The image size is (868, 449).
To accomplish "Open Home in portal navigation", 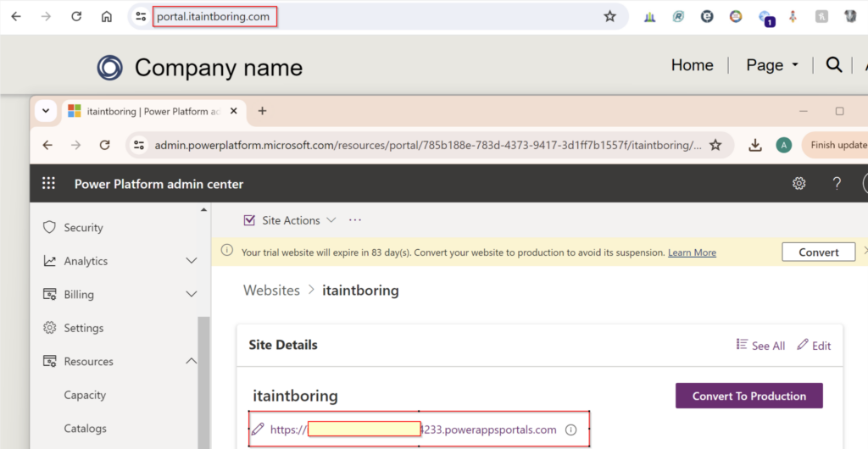I will coord(692,64).
